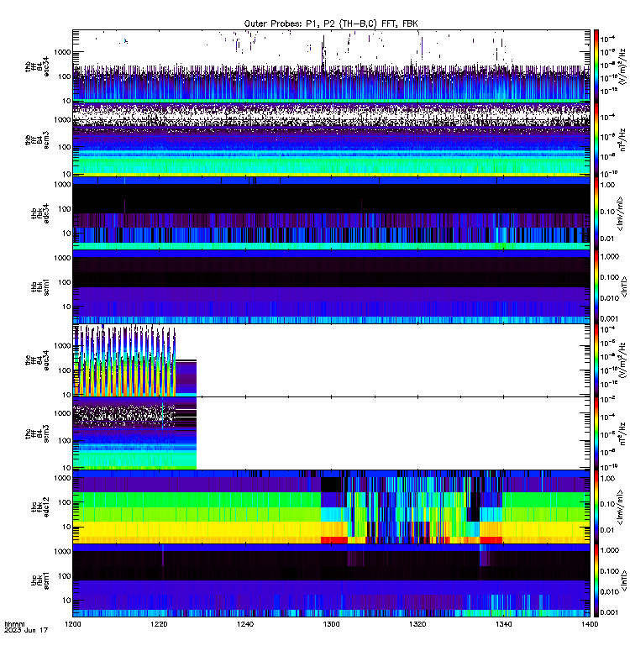The height and width of the screenshot is (672, 630).
Task: Click the thb scm3 FFT spectrogram panel
Action: pyautogui.click(x=331, y=139)
